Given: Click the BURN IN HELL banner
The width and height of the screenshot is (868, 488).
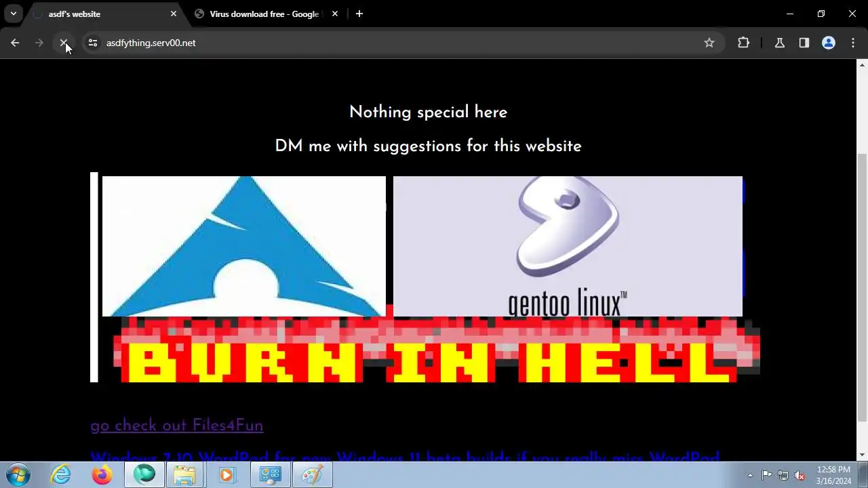Looking at the screenshot, I should point(436,350).
